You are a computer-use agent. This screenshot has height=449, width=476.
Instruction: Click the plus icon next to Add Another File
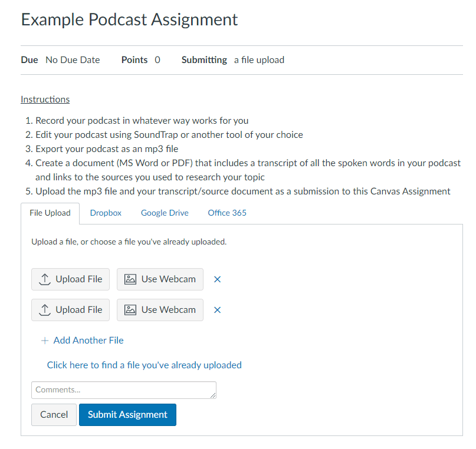pos(45,340)
